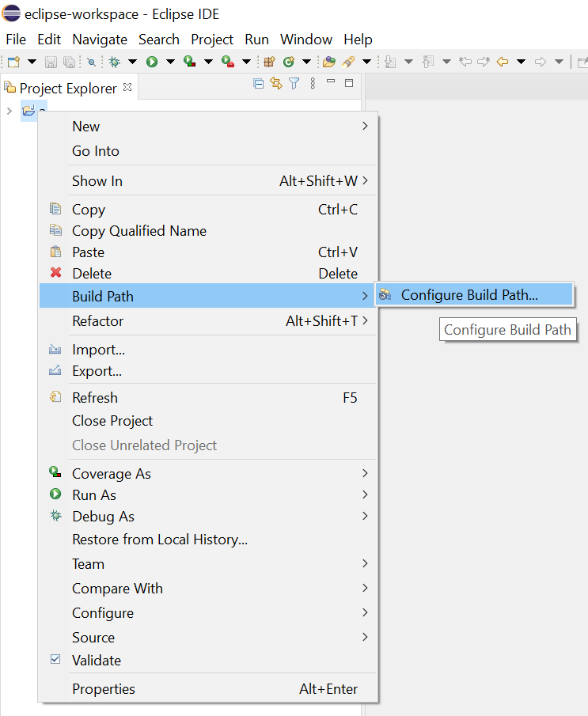
Task: Click the Last Edit Location icon
Action: point(465,62)
